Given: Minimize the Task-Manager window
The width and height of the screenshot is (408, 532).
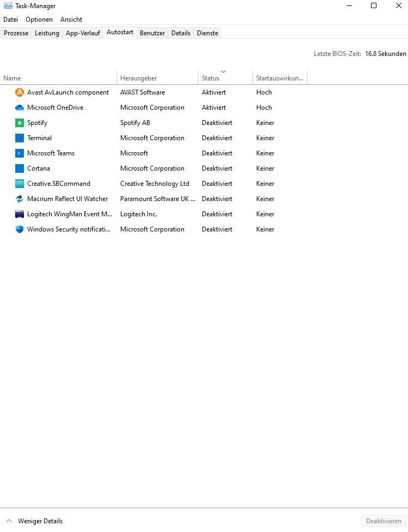Looking at the screenshot, I should pos(349,5).
